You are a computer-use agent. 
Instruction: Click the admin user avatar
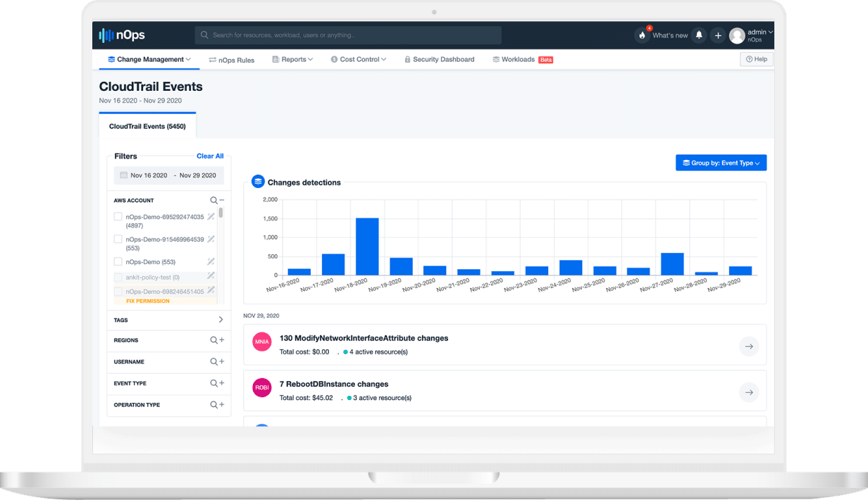(737, 35)
